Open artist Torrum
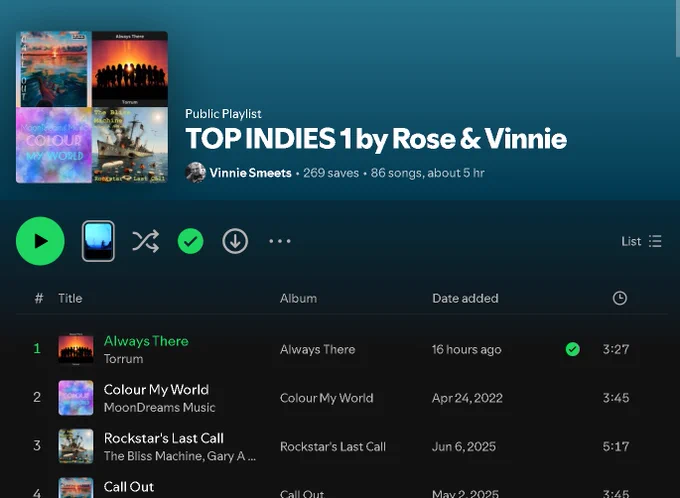Image resolution: width=680 pixels, height=498 pixels. click(x=124, y=359)
